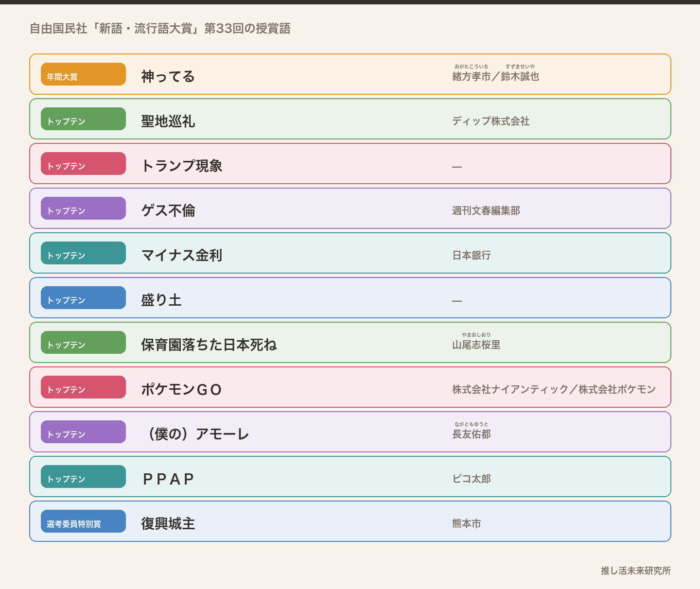Click the トップテン badge beside アモーレ
Image resolution: width=700 pixels, height=589 pixels.
[83, 432]
